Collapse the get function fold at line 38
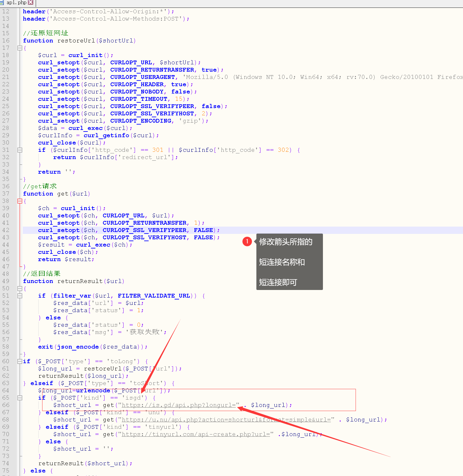 pyautogui.click(x=20, y=201)
